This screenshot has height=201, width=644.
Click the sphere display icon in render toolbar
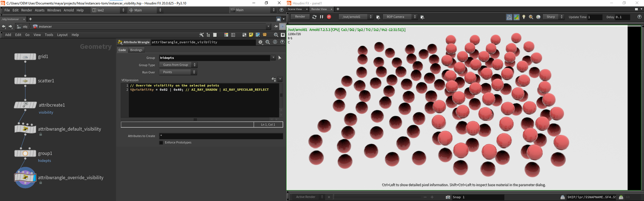pos(538,17)
